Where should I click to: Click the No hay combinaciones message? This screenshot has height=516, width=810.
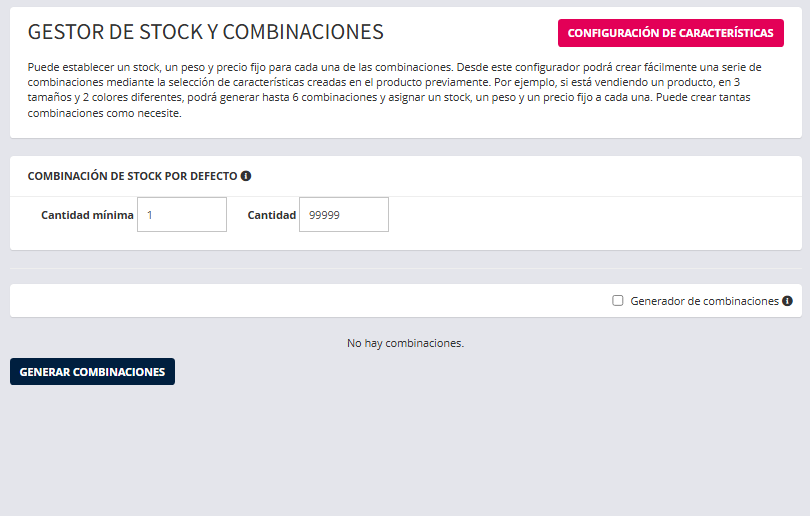[x=405, y=343]
